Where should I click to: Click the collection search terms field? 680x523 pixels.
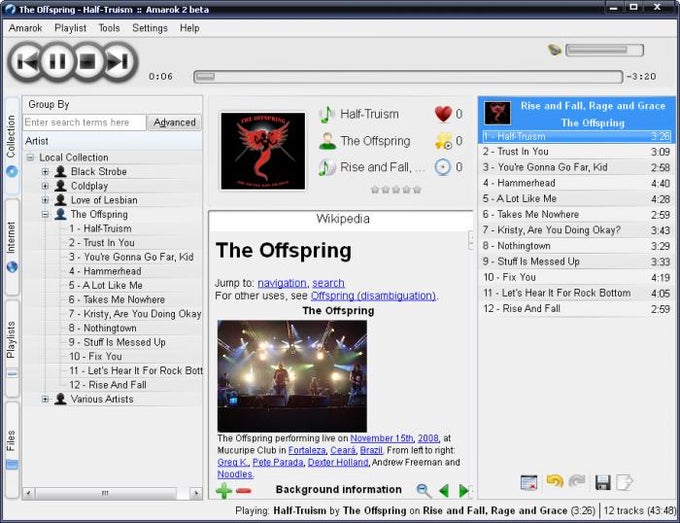(x=85, y=123)
